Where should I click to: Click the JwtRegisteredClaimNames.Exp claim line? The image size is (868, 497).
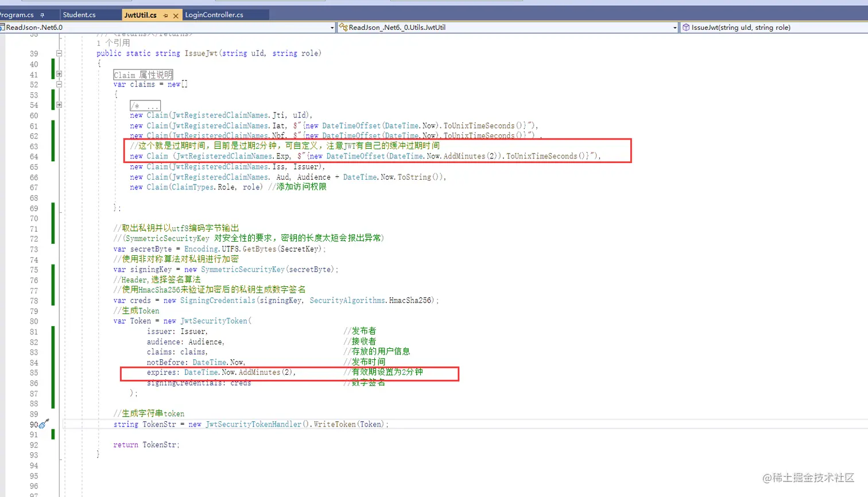pos(365,156)
